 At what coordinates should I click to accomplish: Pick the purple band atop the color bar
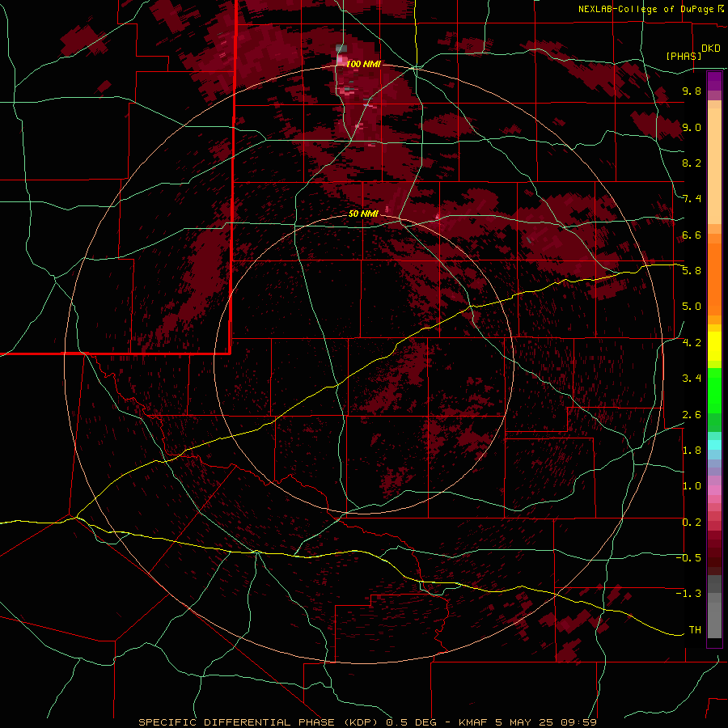714,80
